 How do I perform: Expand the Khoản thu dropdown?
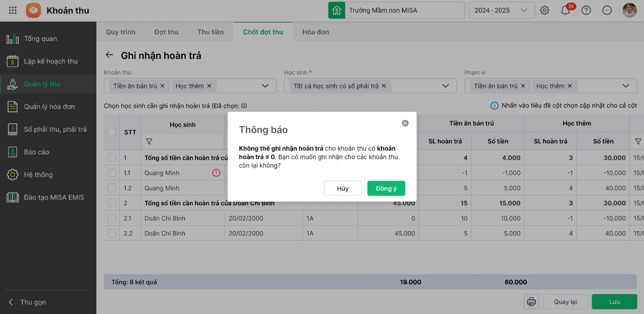[266, 86]
